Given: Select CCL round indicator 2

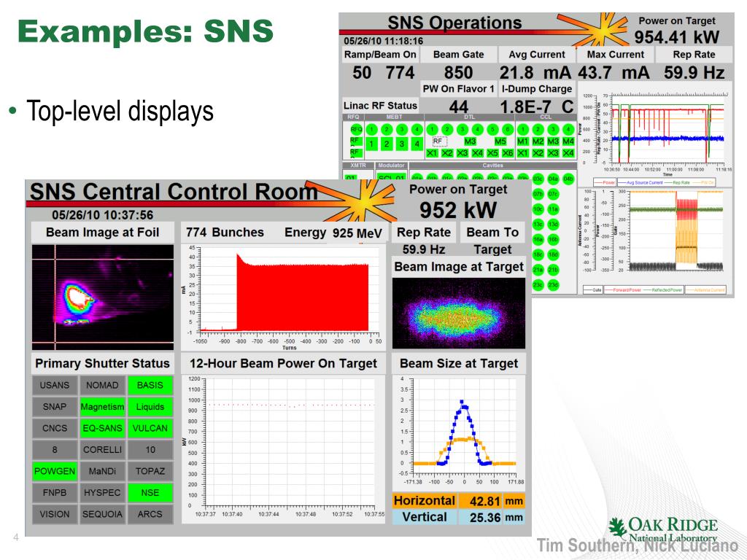Looking at the screenshot, I should 538,130.
